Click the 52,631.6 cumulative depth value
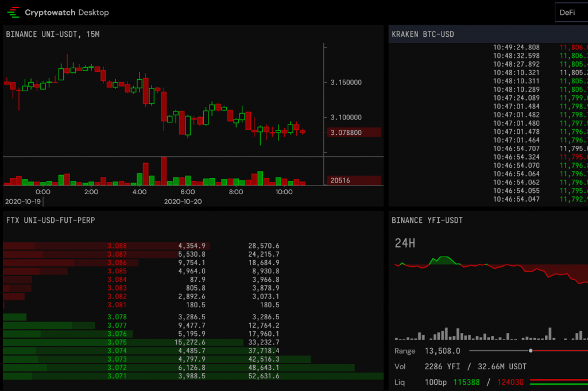The height and width of the screenshot is (391, 588). [264, 376]
